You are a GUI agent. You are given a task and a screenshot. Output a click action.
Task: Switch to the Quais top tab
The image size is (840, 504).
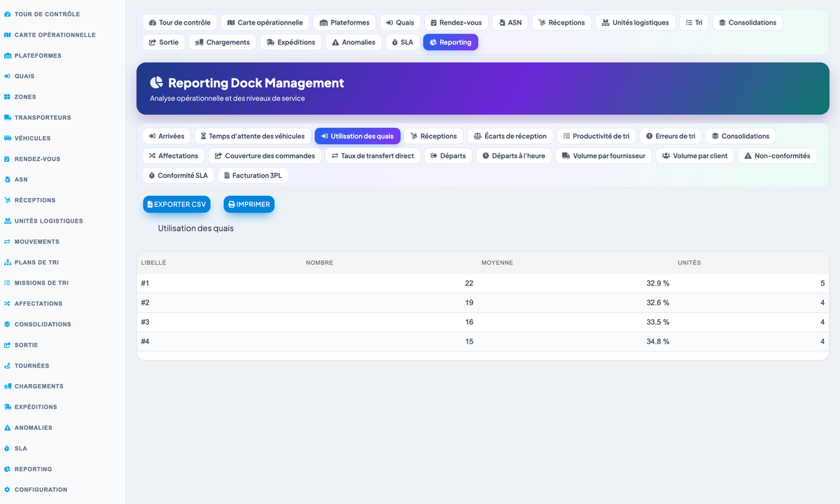pos(400,22)
